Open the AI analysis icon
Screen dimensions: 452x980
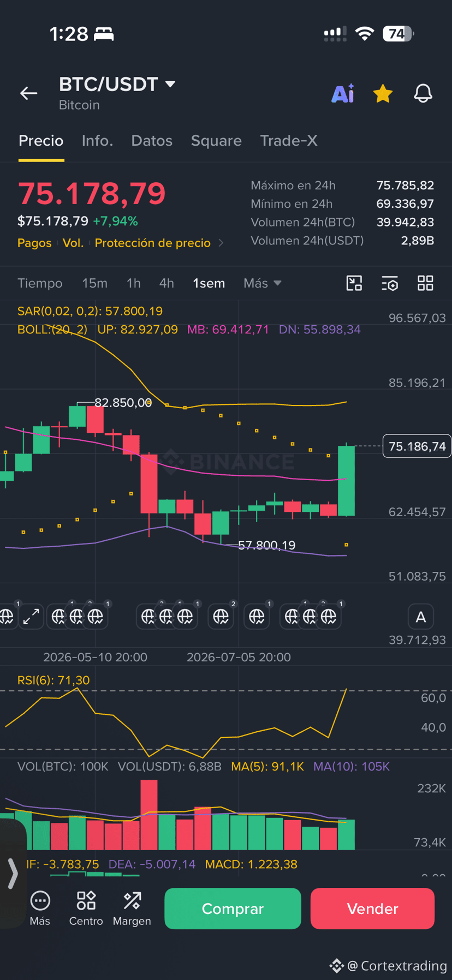[343, 93]
